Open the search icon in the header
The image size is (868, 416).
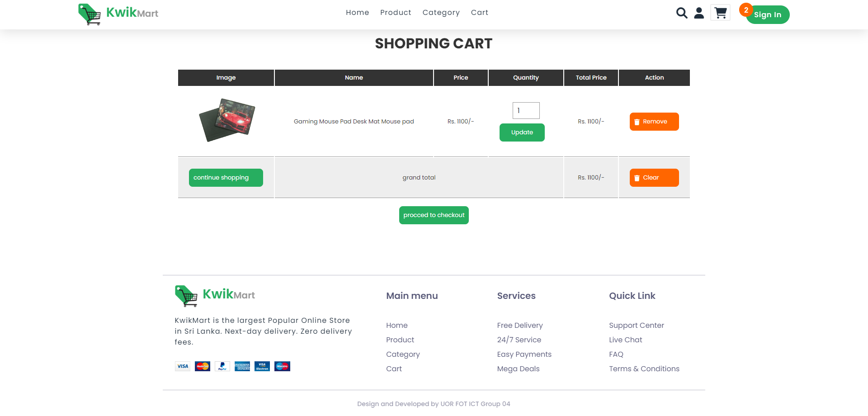681,13
